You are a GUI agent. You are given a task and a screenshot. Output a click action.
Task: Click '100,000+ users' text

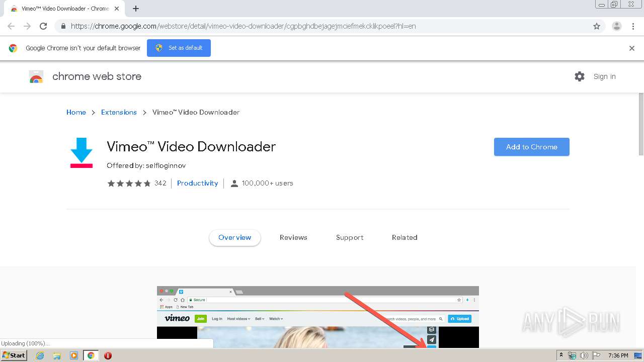267,184
